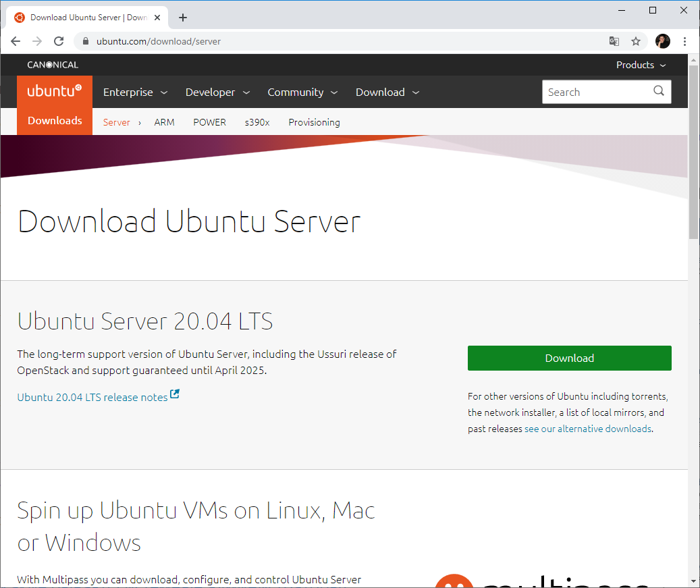Reload the page with refresh icon
The image size is (700, 588).
(x=59, y=42)
